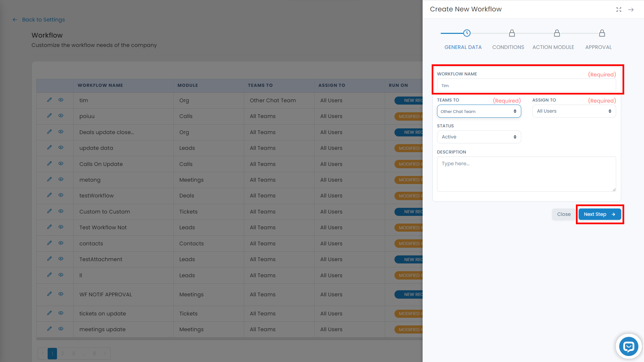Viewport: 644px width, 362px height.
Task: Click the Next Step button
Action: coord(599,214)
